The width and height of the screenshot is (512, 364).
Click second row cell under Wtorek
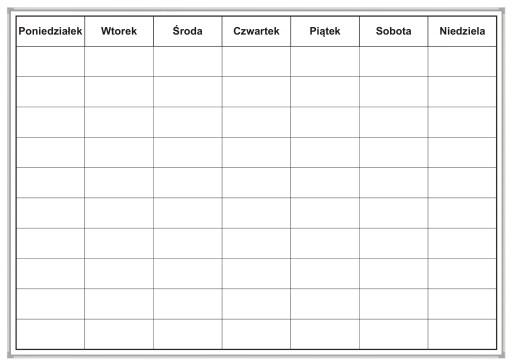point(119,92)
